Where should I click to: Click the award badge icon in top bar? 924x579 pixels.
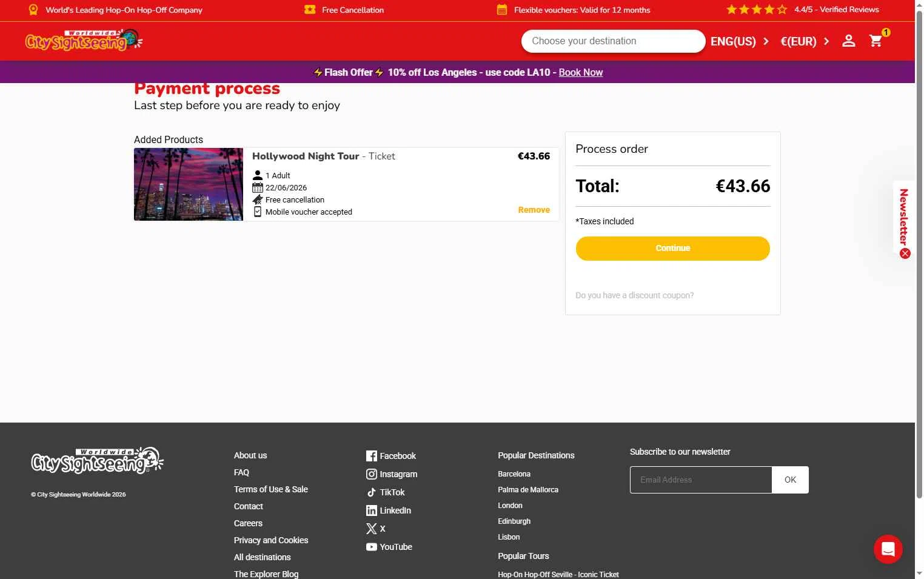pos(33,10)
